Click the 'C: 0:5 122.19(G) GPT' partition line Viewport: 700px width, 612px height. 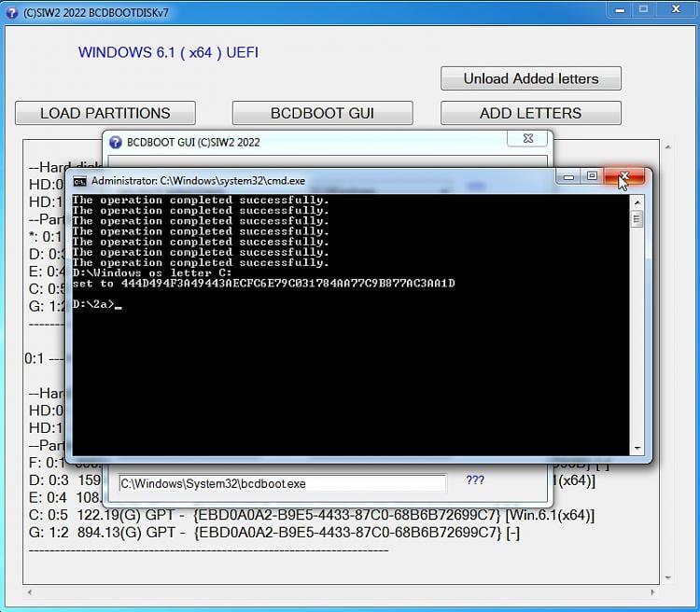(x=312, y=515)
